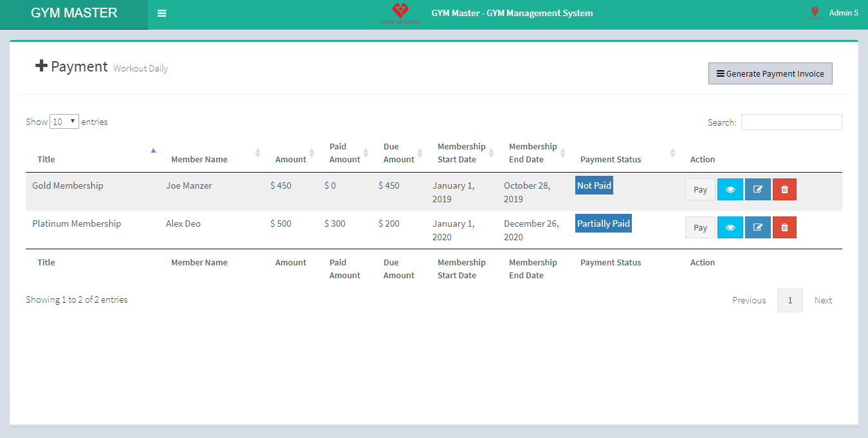
Task: Sort the table by Title column
Action: point(46,159)
